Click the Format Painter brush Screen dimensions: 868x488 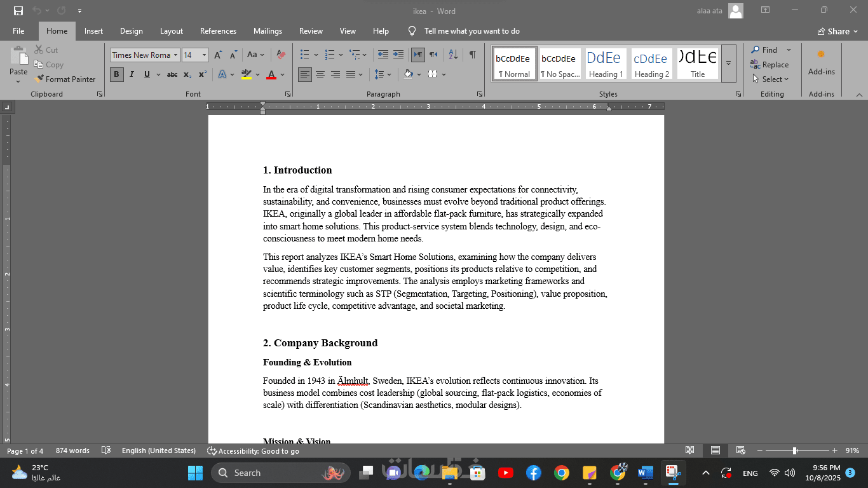coord(65,79)
